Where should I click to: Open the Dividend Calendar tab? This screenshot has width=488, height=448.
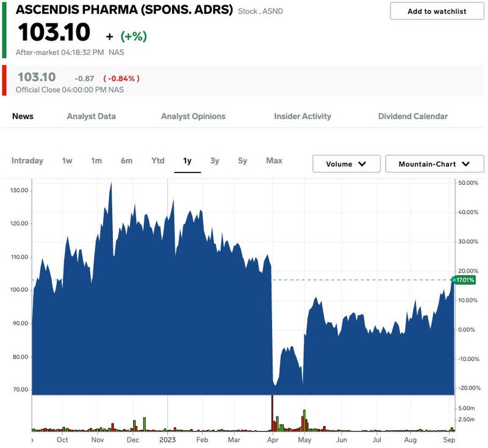click(x=413, y=116)
